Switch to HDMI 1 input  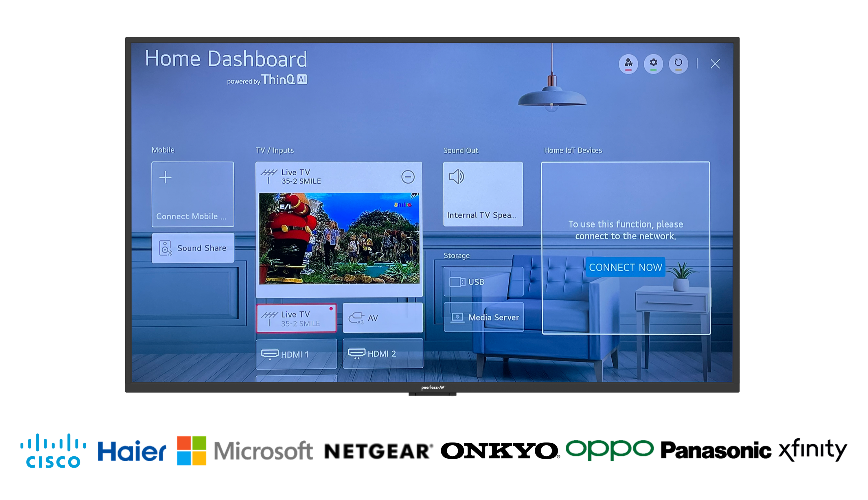[296, 354]
